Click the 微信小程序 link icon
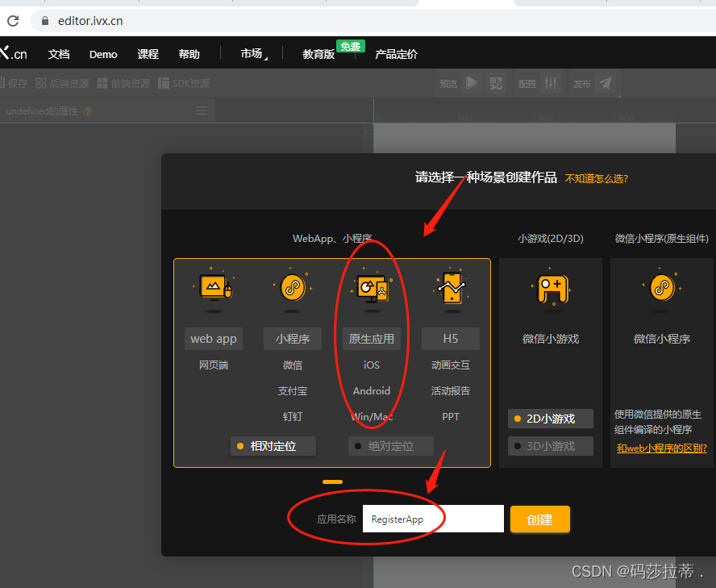Image resolution: width=716 pixels, height=588 pixels. 662,288
